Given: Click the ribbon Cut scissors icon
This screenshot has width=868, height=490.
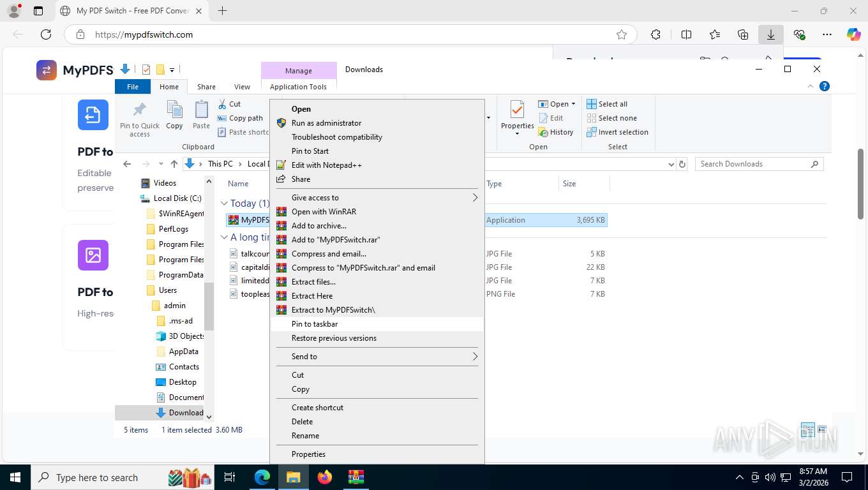Looking at the screenshot, I should (222, 104).
